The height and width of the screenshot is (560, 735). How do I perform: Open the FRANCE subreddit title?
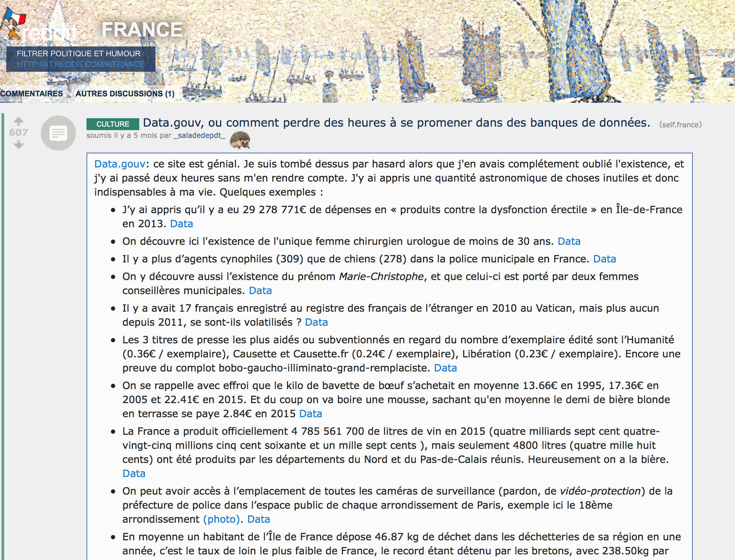pos(142,30)
